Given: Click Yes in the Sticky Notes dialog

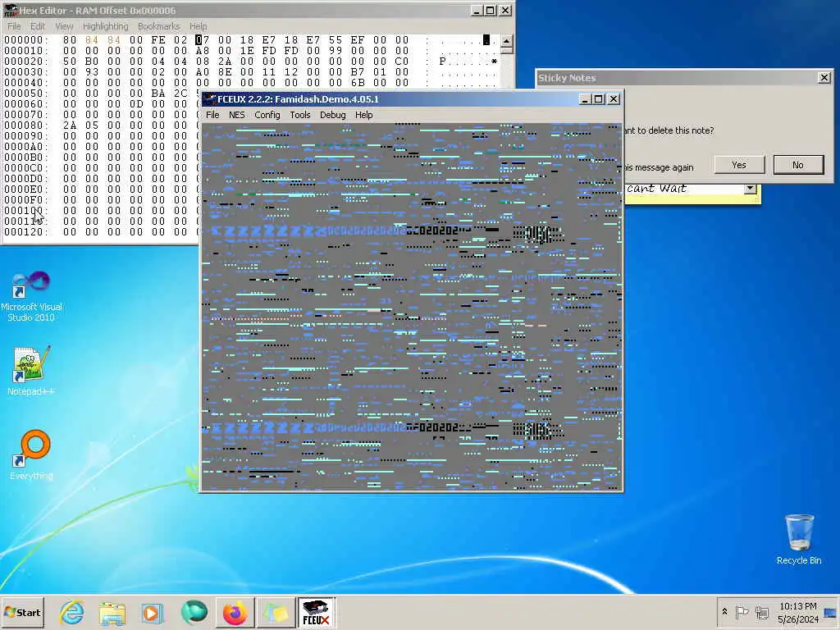Looking at the screenshot, I should tap(739, 165).
